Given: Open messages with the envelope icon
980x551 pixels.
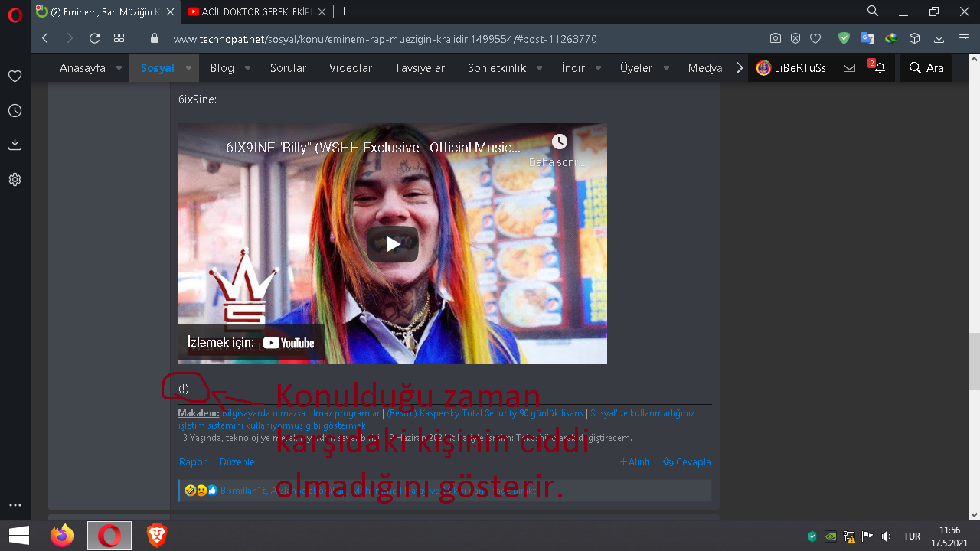Looking at the screenshot, I should (849, 67).
